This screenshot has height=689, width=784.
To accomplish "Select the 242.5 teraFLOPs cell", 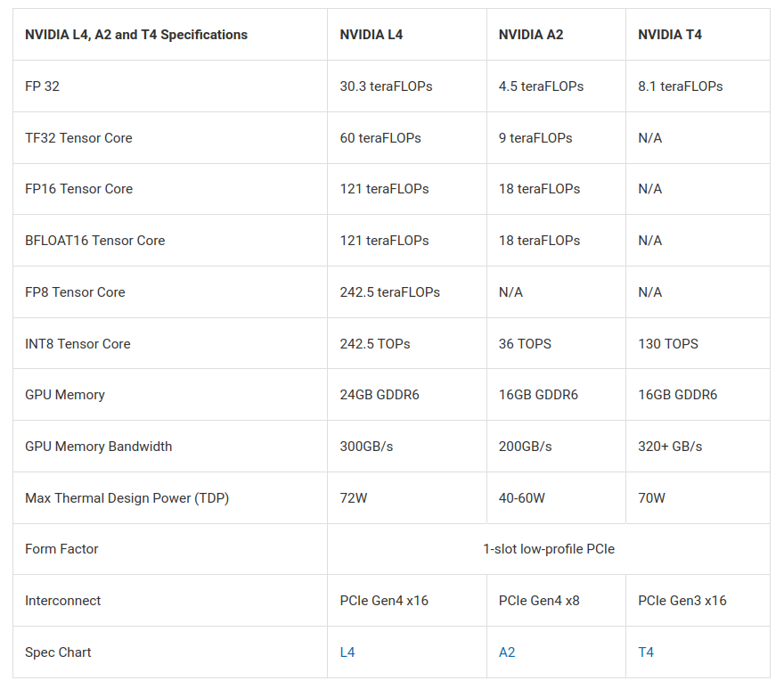I will (389, 292).
